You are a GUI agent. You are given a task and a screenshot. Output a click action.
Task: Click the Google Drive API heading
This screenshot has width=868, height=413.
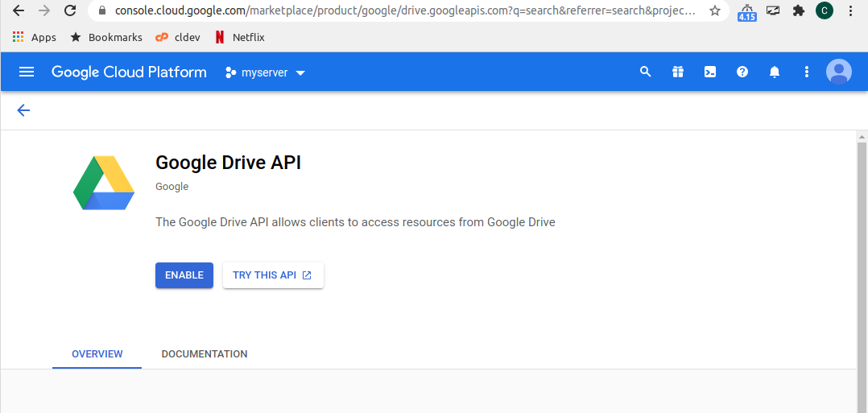click(x=228, y=163)
